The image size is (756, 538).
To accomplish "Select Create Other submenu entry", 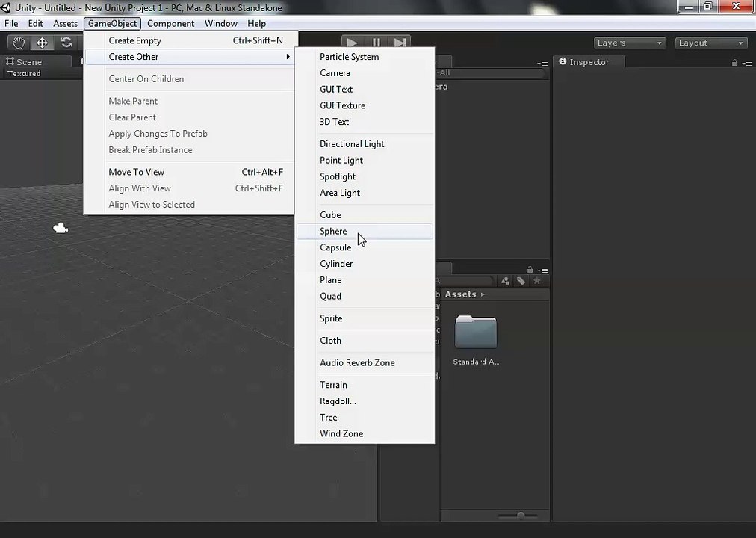I will [x=190, y=57].
